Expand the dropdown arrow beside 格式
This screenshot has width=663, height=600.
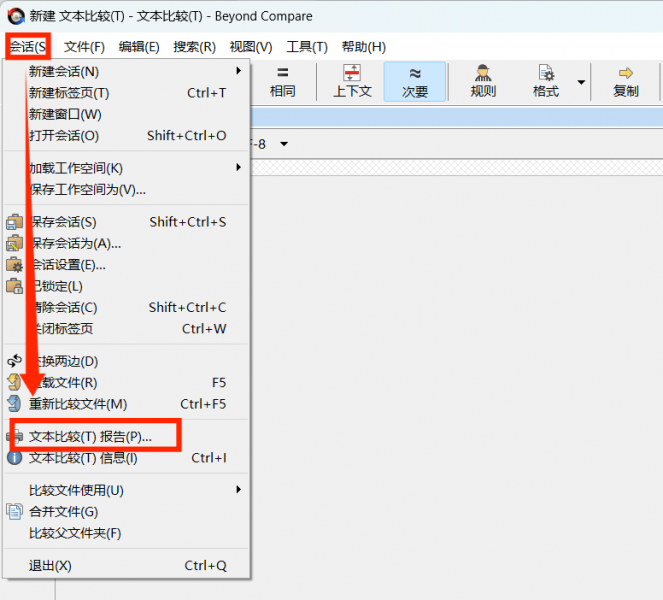(581, 82)
